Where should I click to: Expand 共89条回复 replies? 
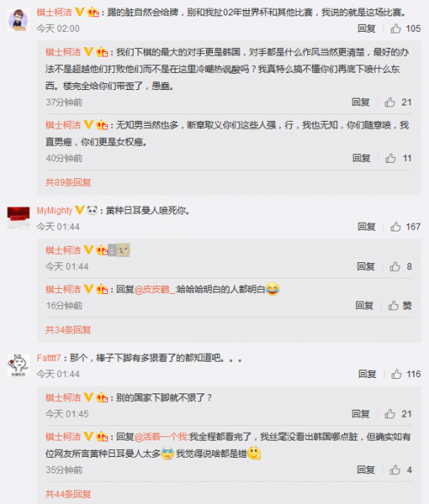click(69, 183)
